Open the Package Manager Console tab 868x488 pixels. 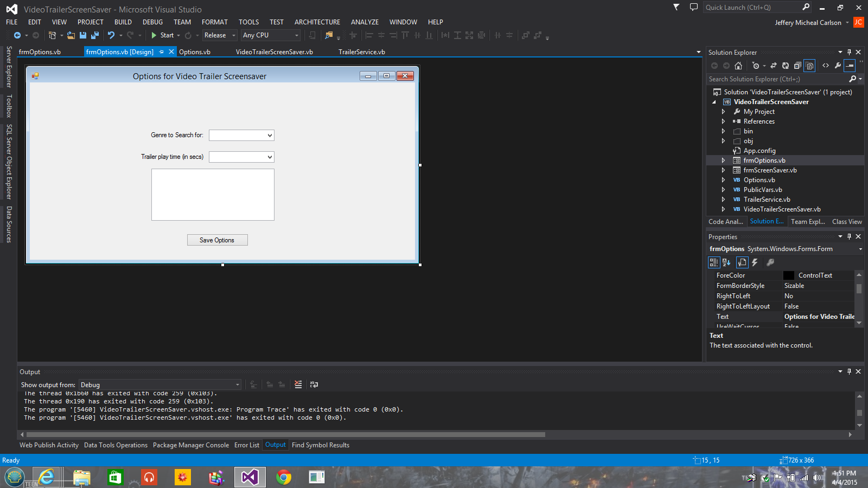point(191,445)
